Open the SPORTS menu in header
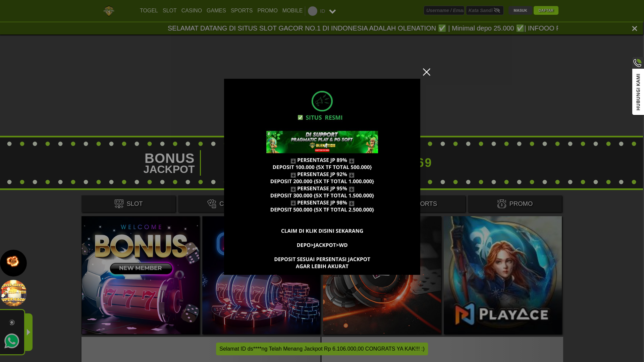Viewport: 644px width, 362px height. [x=241, y=11]
